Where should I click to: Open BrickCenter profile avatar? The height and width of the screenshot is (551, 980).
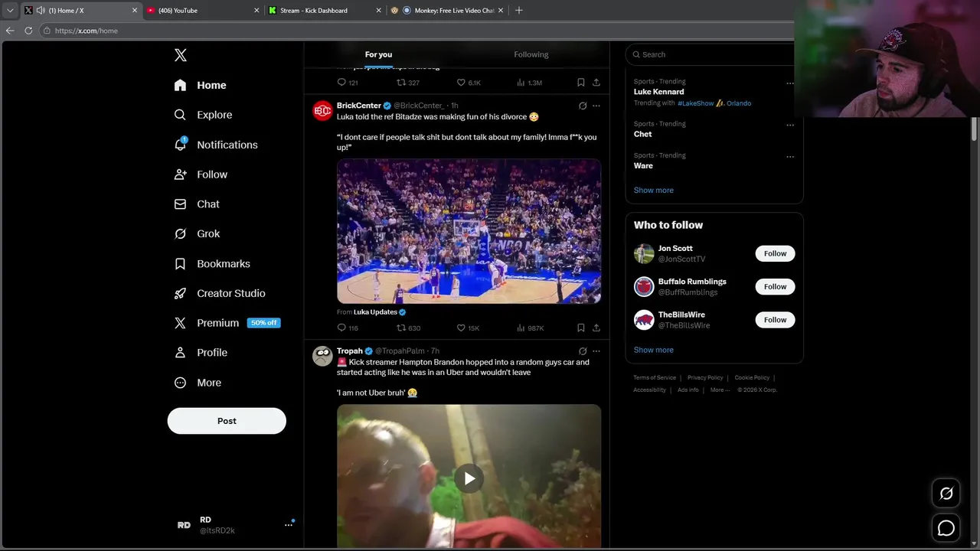point(322,111)
